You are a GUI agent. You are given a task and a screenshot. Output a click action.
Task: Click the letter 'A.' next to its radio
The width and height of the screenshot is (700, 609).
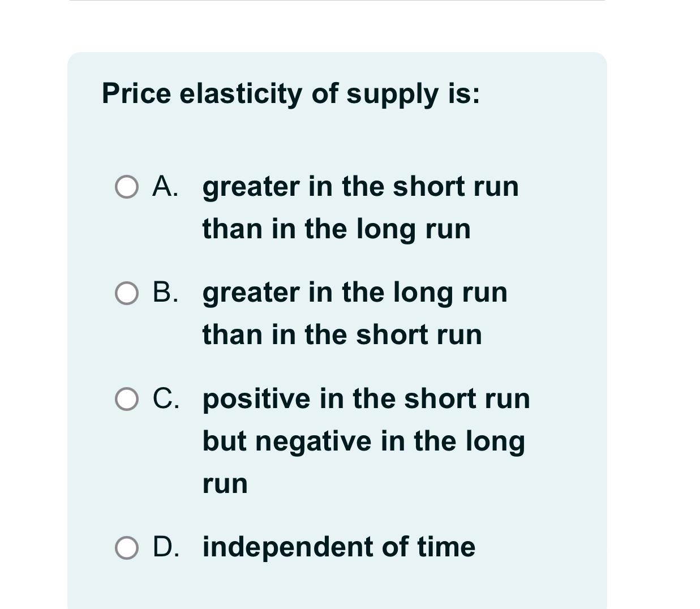point(166,187)
